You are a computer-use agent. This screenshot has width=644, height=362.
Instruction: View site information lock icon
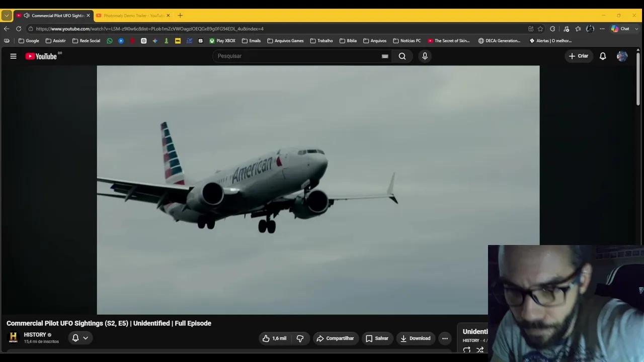tap(31, 29)
